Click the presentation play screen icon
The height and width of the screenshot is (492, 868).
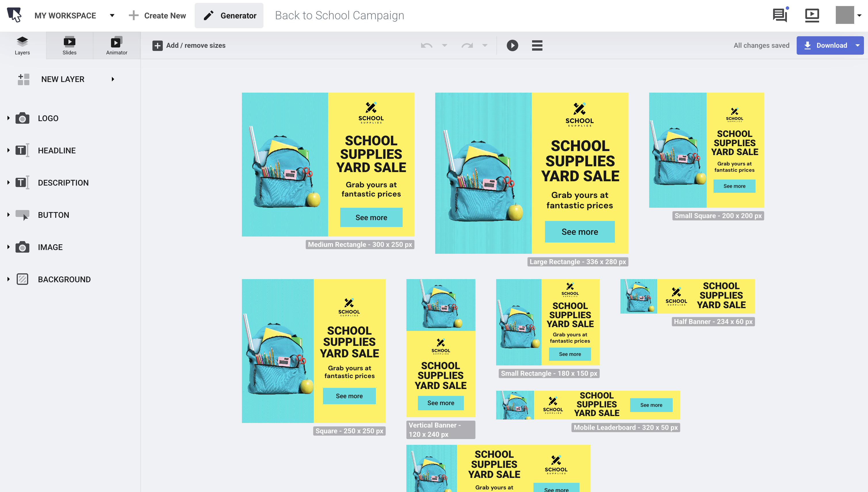(812, 15)
